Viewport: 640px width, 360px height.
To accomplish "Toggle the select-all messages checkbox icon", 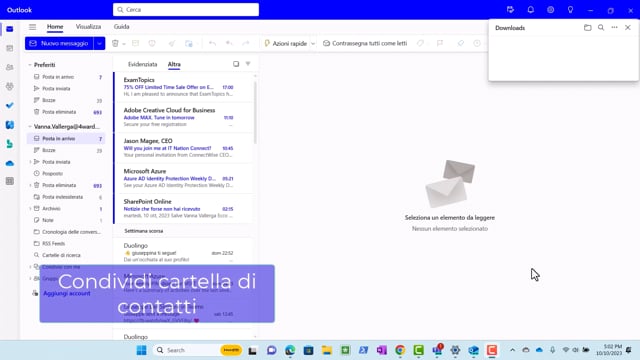I will click(x=236, y=64).
